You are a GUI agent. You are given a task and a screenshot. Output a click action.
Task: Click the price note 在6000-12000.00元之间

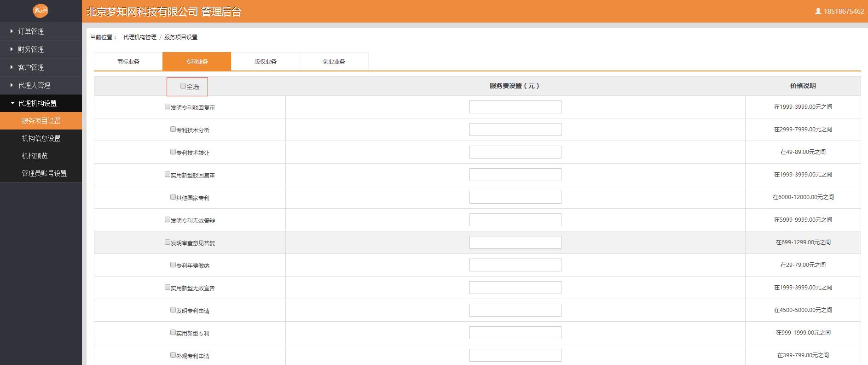pyautogui.click(x=803, y=197)
